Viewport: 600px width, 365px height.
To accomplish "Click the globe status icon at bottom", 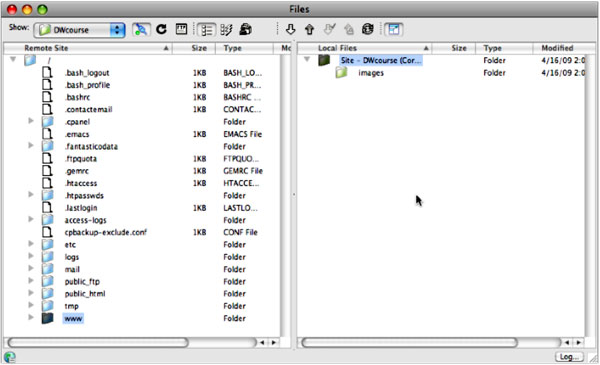I will coord(10,357).
